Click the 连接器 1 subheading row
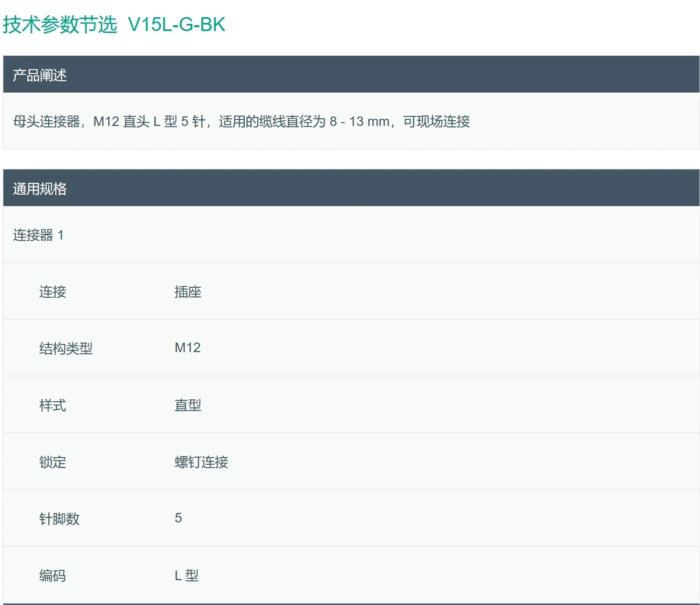The image size is (700, 605). click(351, 235)
